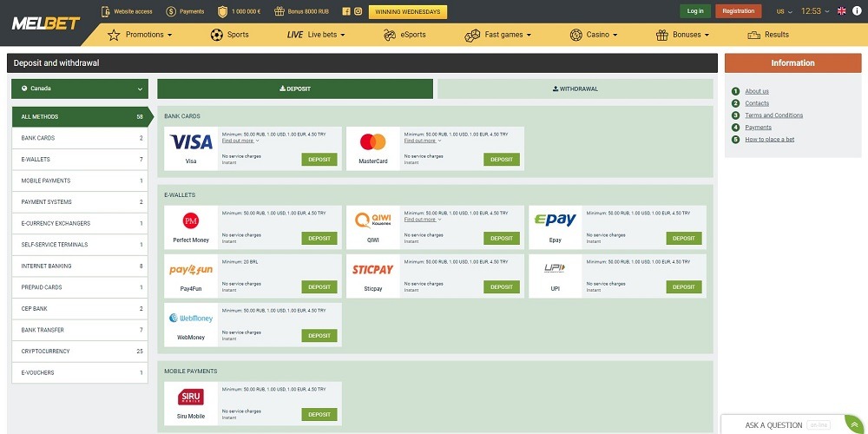Image resolution: width=868 pixels, height=434 pixels.
Task: Select the Cryptocurrency payment category
Action: tap(80, 352)
